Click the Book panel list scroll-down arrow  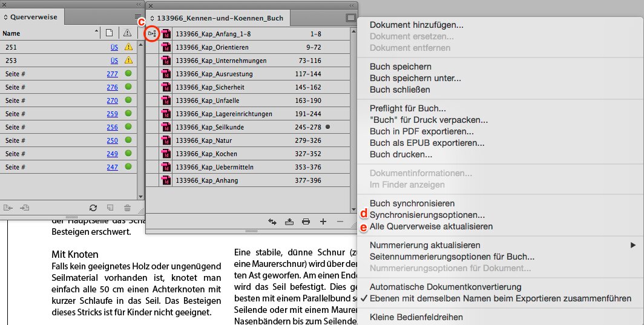coord(353,210)
